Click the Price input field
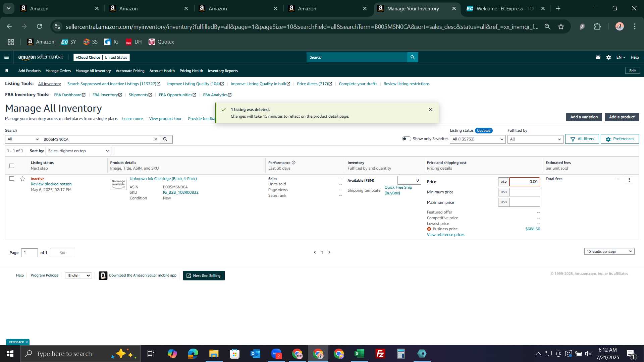644x362 pixels. tap(525, 182)
